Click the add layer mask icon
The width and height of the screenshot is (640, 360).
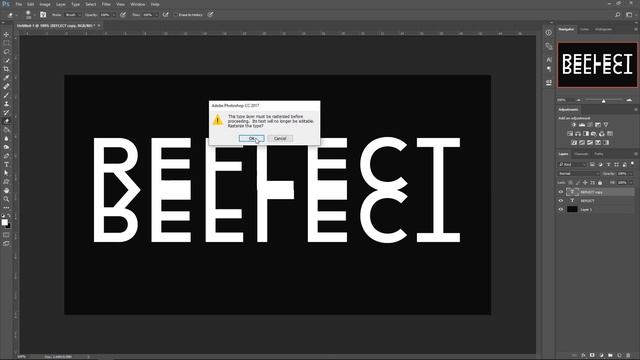[x=592, y=356]
